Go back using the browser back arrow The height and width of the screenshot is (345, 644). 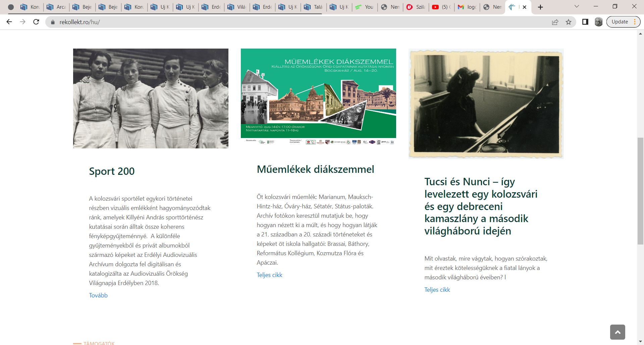[x=9, y=22]
